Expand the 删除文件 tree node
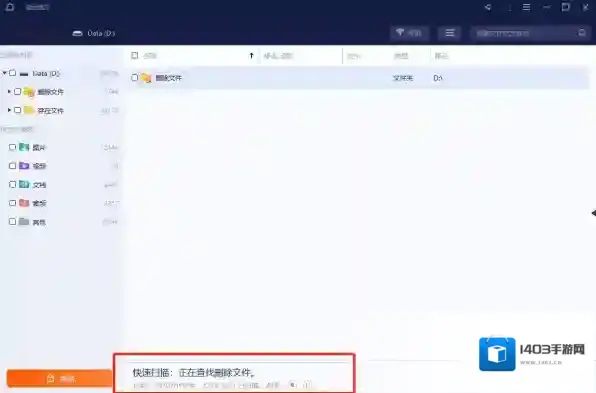 (9, 91)
